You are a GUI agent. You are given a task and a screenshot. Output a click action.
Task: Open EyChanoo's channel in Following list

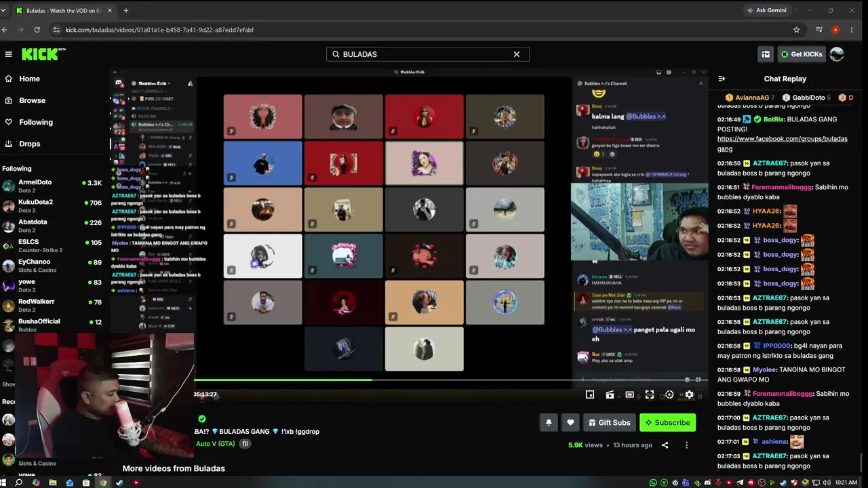[x=53, y=265]
